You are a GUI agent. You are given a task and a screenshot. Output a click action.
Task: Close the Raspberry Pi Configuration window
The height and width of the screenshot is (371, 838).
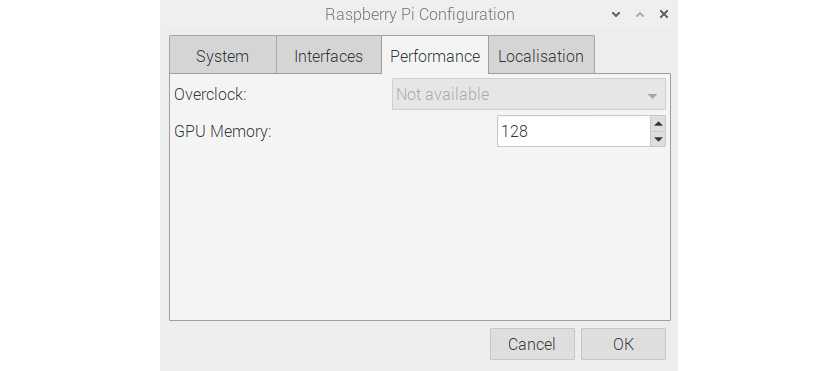pos(664,14)
